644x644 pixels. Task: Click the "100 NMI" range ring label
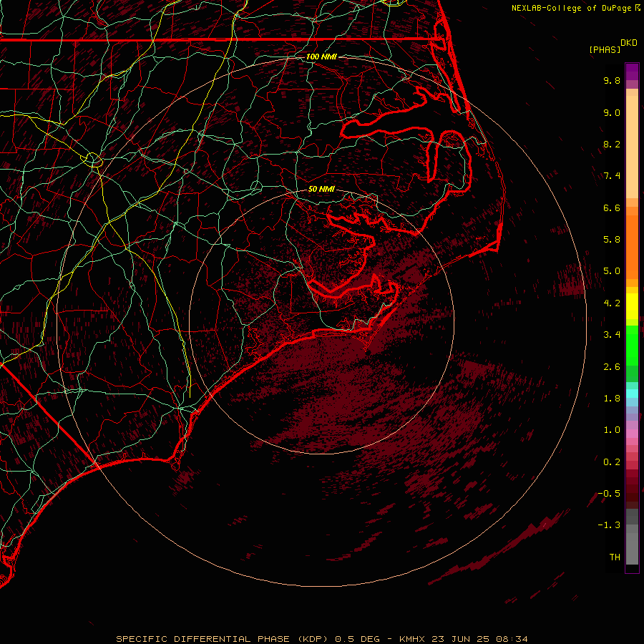pos(321,57)
